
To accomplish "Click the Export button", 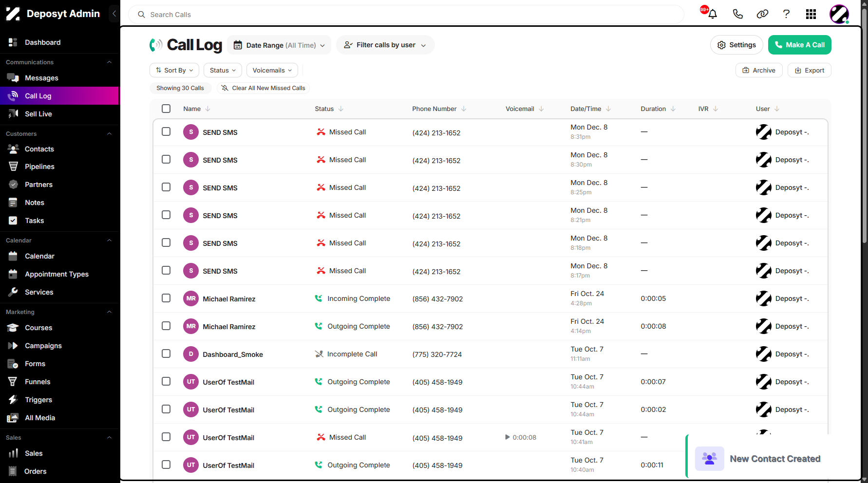I will click(810, 70).
